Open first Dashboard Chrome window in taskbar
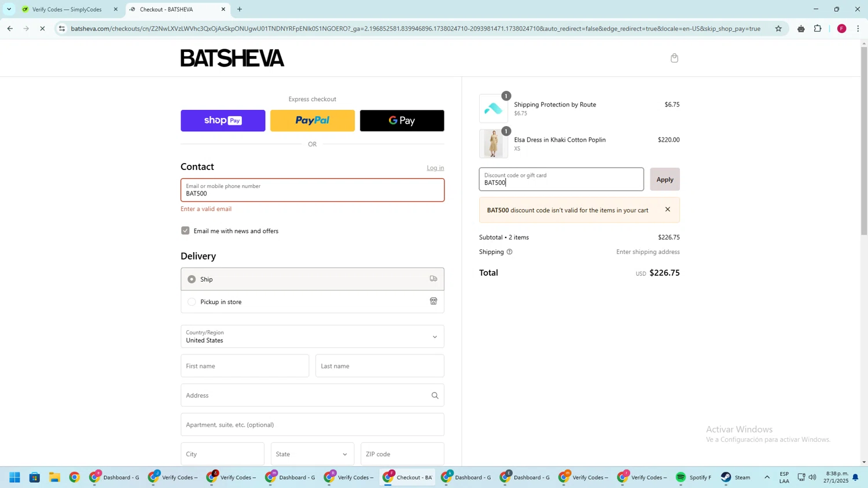This screenshot has height=488, width=868. 115,477
